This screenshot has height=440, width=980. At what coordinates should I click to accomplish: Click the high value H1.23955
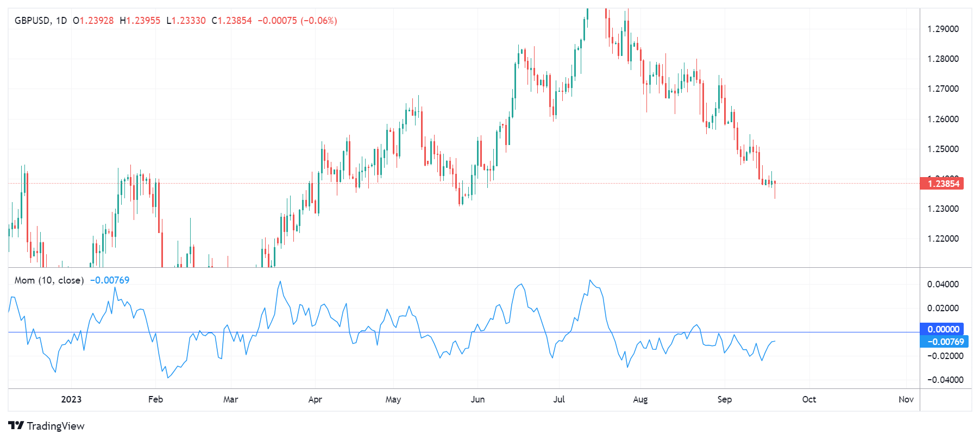click(140, 21)
